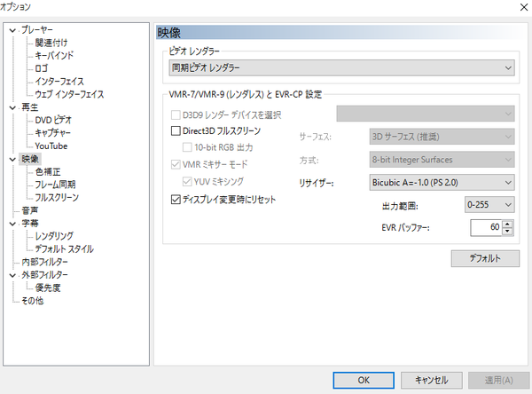The height and width of the screenshot is (394, 532).
Task: Open the D3D9 render device dropdown
Action: pyautogui.click(x=426, y=114)
